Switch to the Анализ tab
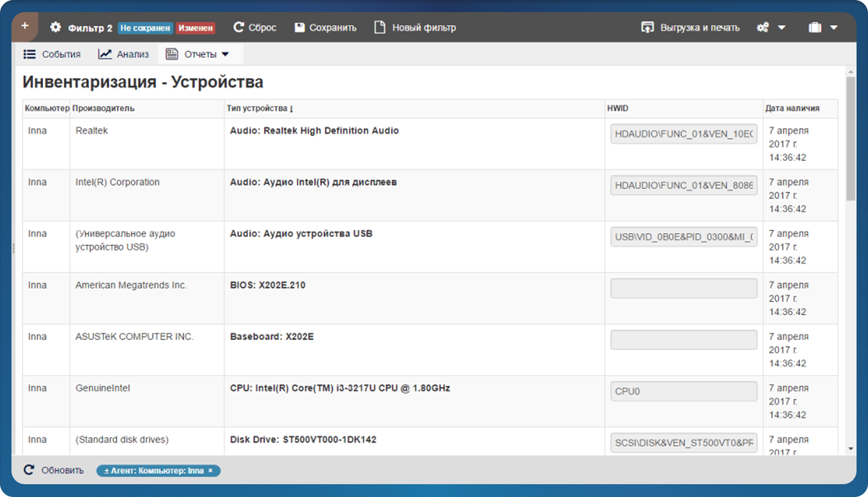 pyautogui.click(x=124, y=55)
